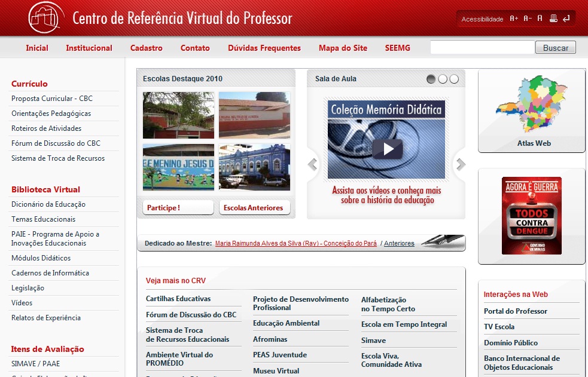
Task: Open the Escolas Anteriores list
Action: 254,207
